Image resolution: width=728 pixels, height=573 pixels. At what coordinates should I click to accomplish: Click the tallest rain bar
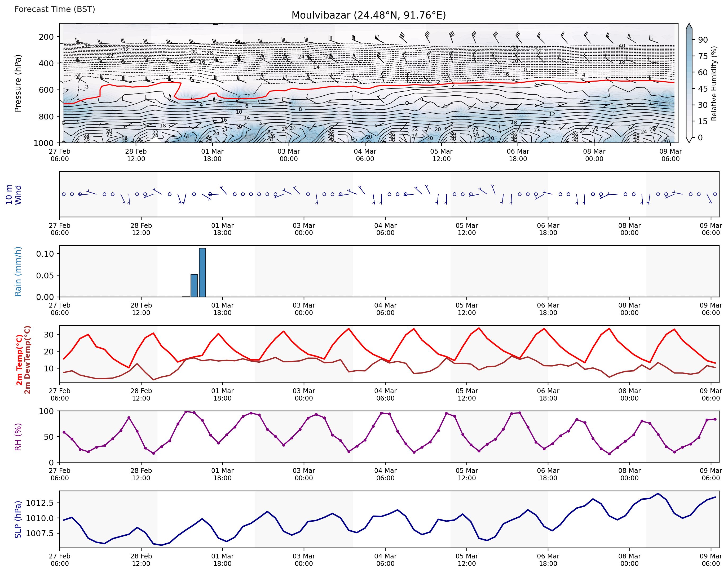pyautogui.click(x=202, y=272)
